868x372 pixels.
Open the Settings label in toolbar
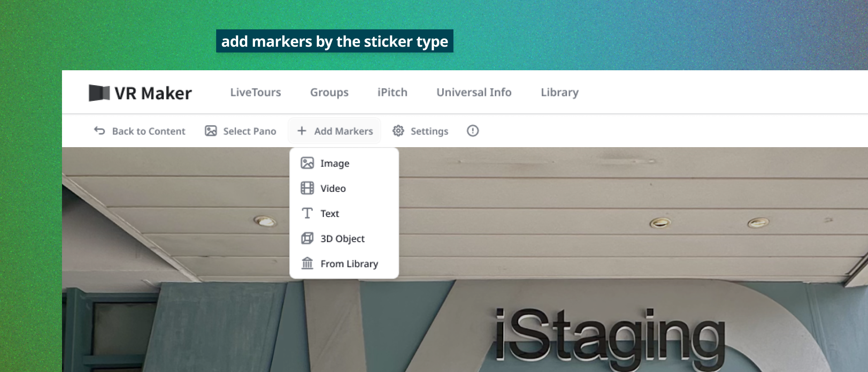coord(429,131)
